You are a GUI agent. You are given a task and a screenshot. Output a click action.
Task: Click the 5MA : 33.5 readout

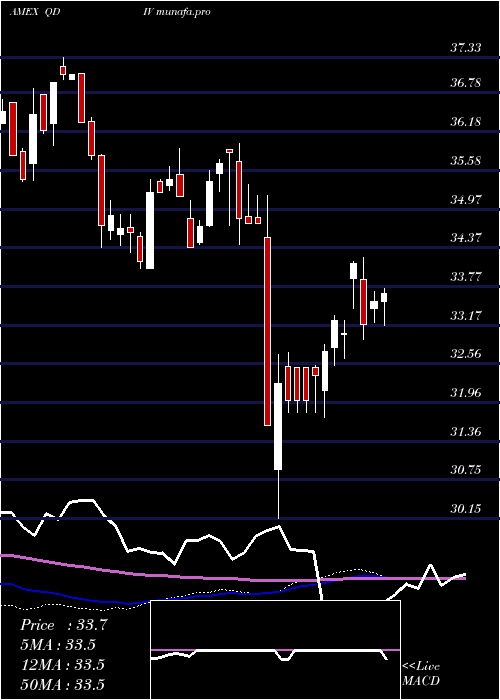(58, 645)
